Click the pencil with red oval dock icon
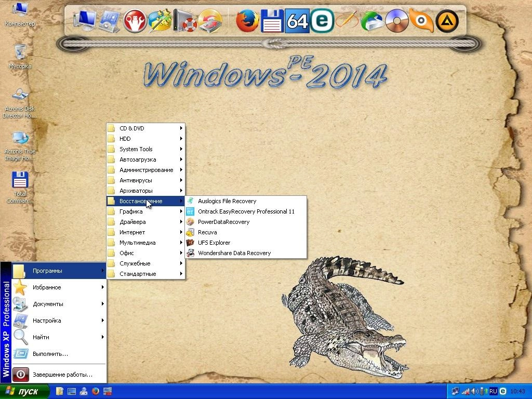The width and height of the screenshot is (532, 399). click(347, 21)
